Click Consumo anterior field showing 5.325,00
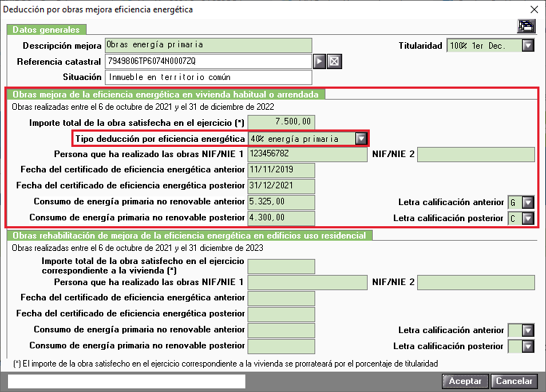 [281, 202]
